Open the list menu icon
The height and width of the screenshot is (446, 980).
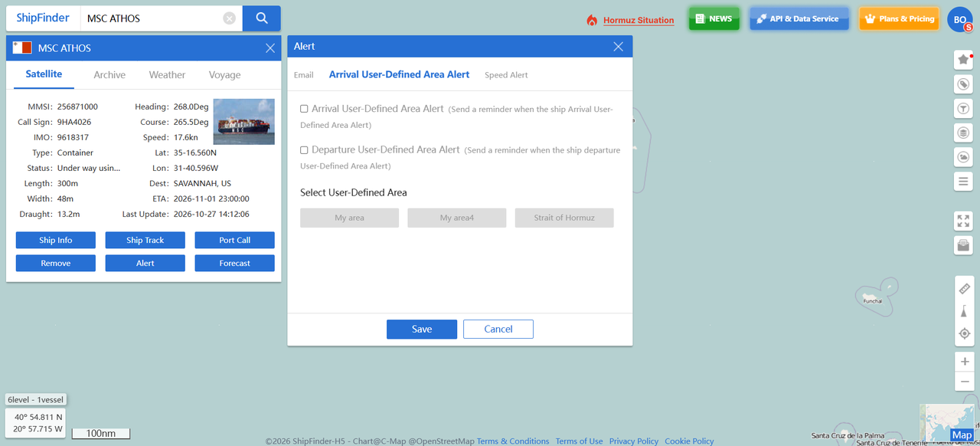[x=963, y=182]
